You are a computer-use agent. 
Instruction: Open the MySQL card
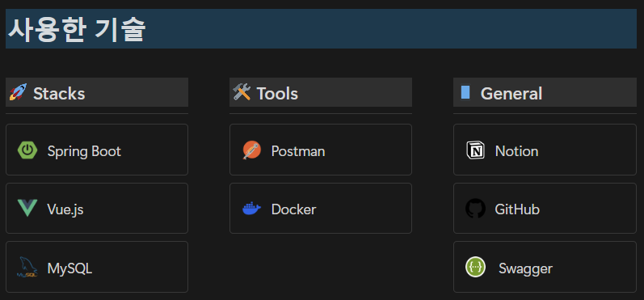pyautogui.click(x=97, y=267)
